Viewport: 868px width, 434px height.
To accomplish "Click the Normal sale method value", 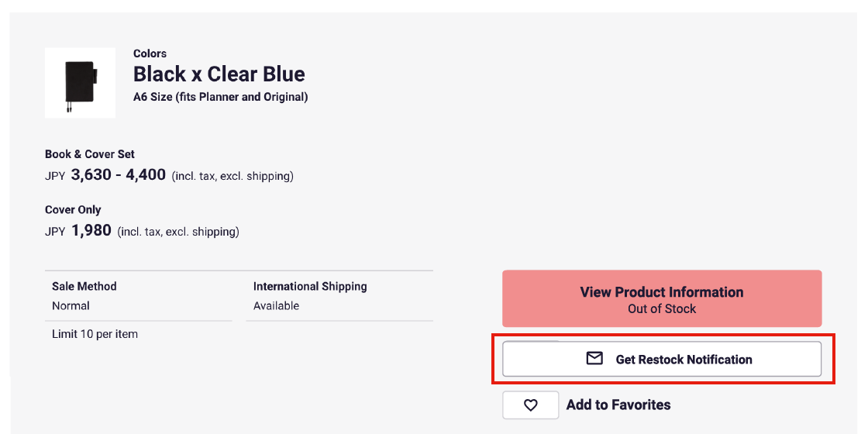I will pos(71,306).
